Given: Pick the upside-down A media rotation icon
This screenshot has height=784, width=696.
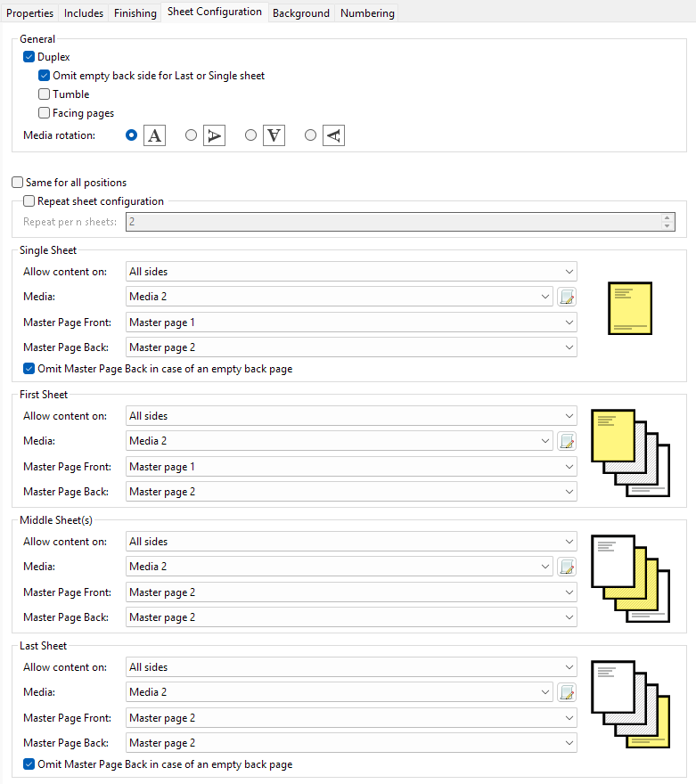Looking at the screenshot, I should coord(274,135).
